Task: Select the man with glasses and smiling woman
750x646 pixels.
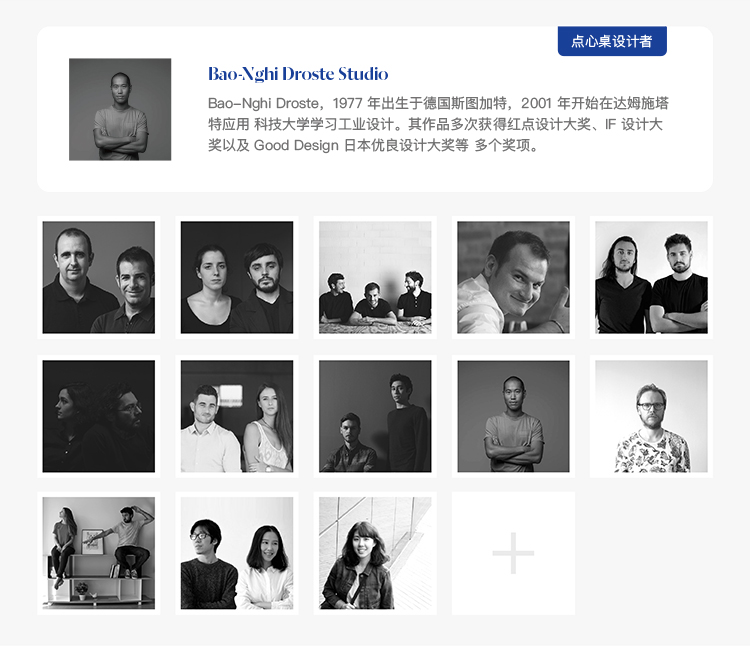Action: coord(237,553)
